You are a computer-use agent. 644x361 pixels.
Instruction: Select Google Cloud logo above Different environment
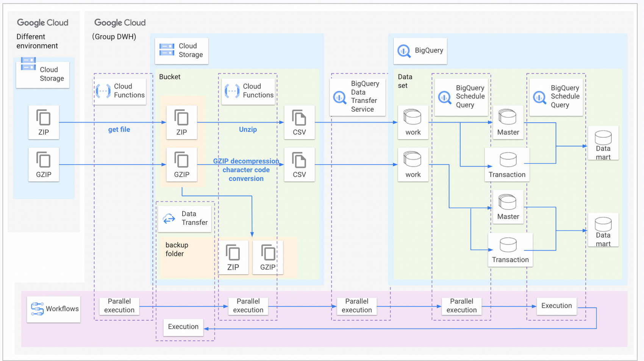43,23
